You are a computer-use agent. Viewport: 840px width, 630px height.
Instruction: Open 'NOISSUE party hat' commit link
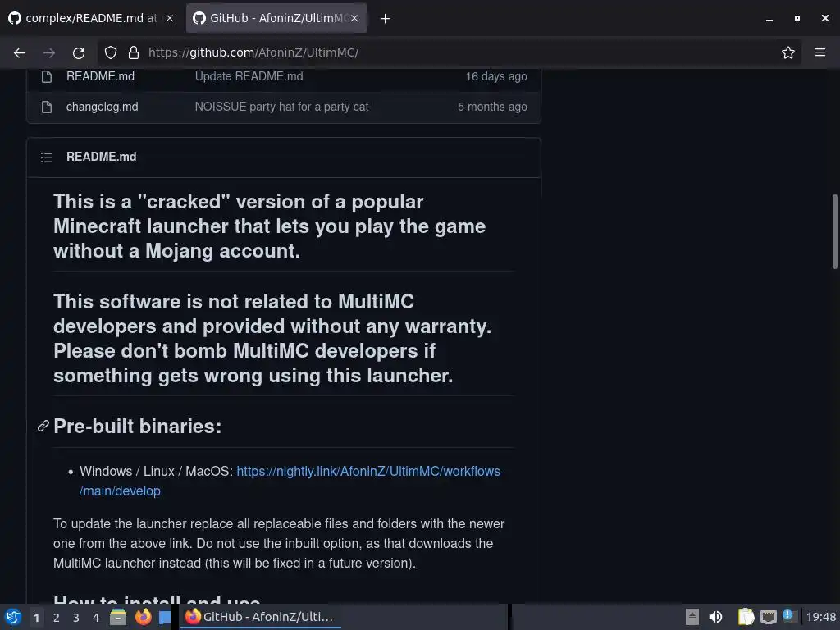coord(281,107)
